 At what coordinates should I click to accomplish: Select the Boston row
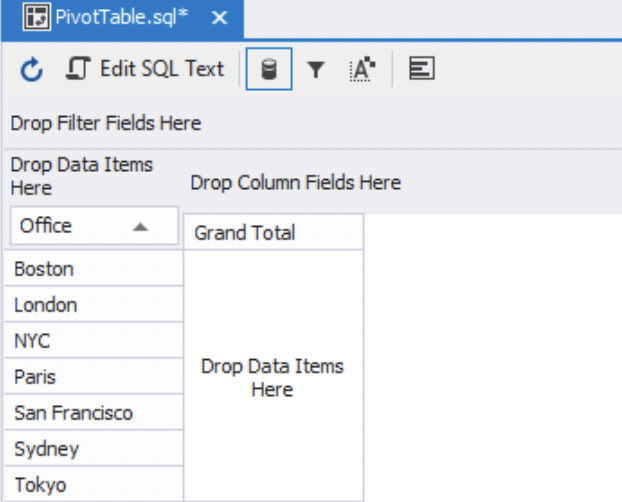(x=92, y=269)
